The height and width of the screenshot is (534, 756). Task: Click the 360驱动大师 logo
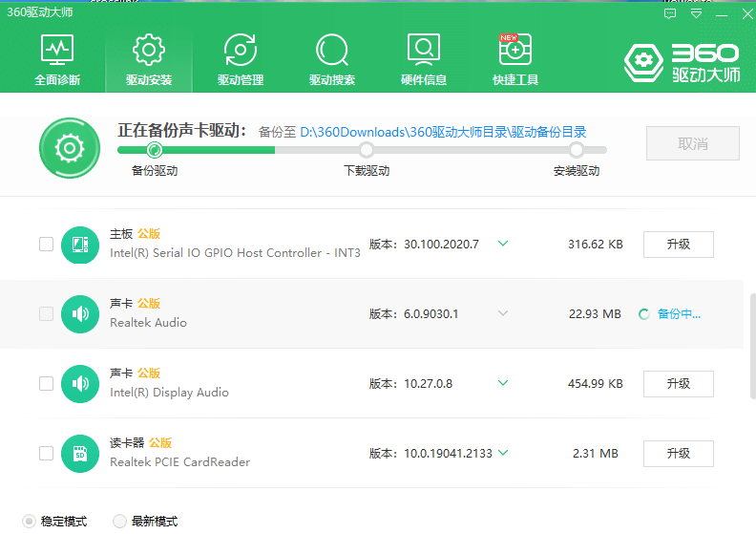tap(682, 62)
